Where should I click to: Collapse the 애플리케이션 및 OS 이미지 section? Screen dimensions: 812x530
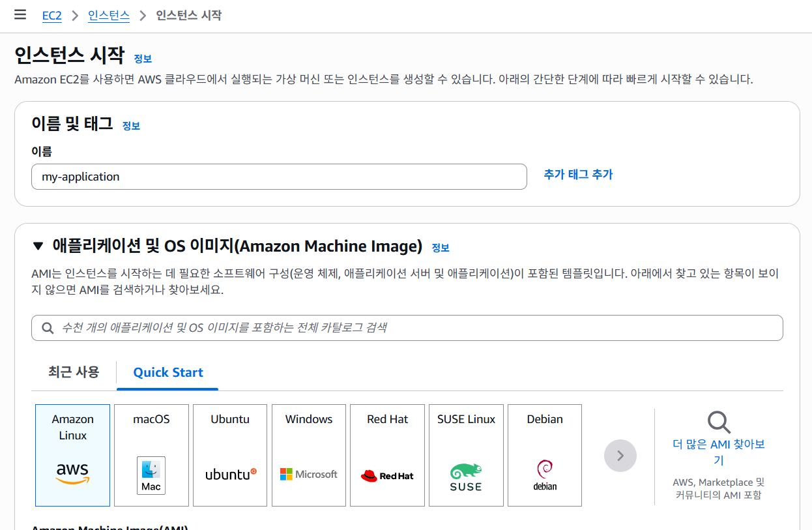point(39,246)
